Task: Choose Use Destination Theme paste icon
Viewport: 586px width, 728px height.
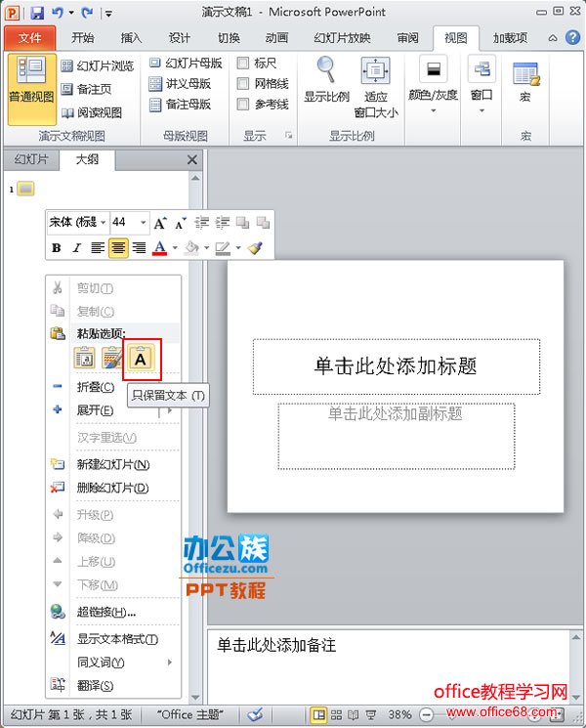Action: [x=85, y=358]
